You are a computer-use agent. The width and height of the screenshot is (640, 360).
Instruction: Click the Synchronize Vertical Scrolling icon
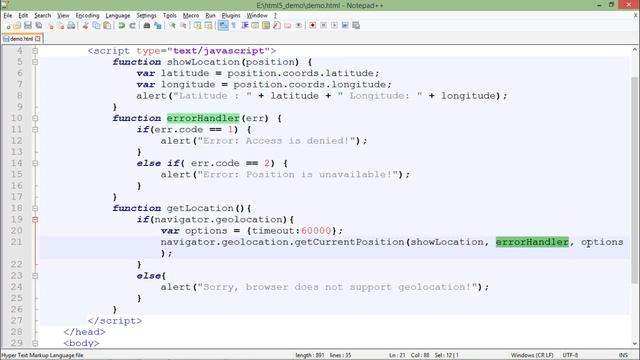(198, 26)
